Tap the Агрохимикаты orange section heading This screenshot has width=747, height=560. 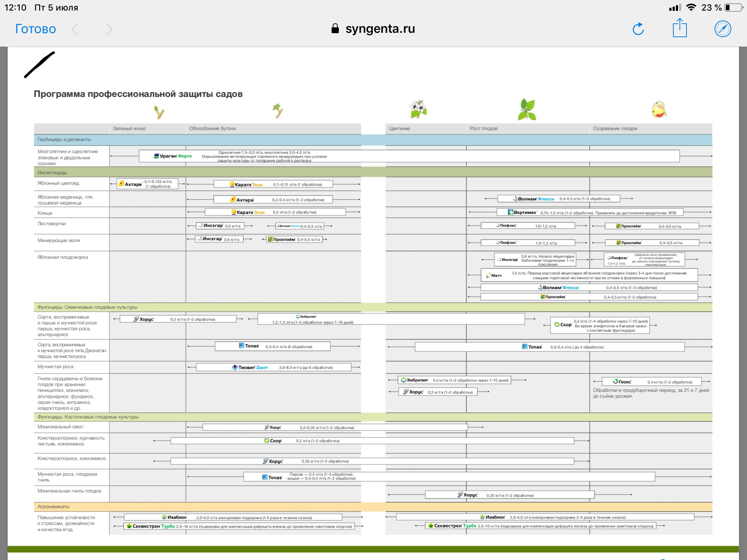pos(53,506)
